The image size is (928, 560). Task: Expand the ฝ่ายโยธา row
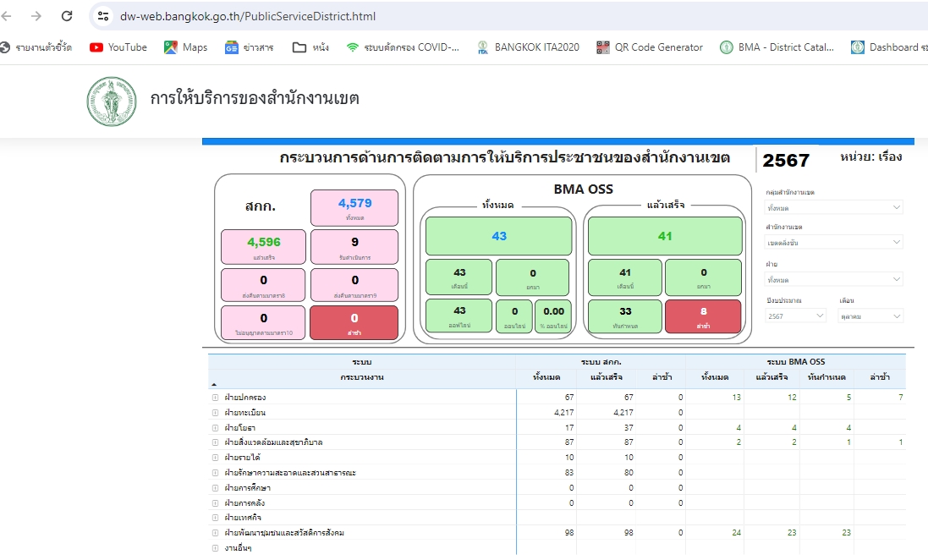point(215,428)
